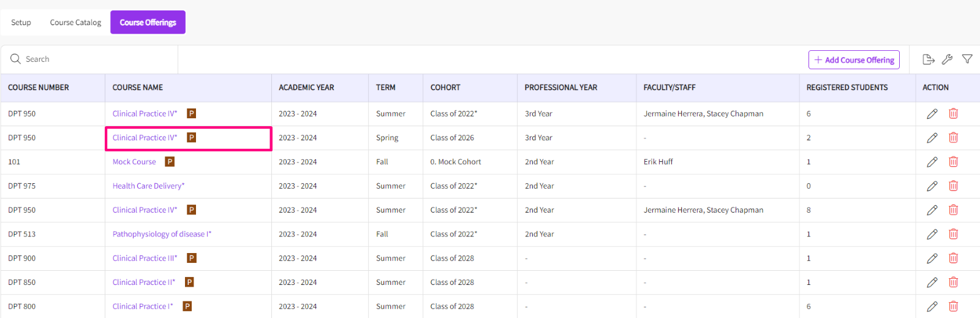Delete the DPT 850 Clinical Practice II row
The image size is (980, 318).
click(x=953, y=282)
